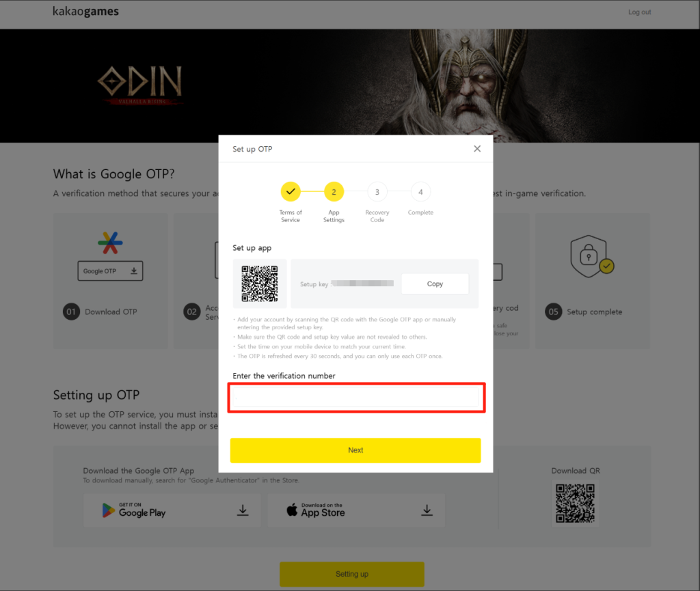Open the App Store download link
This screenshot has width=700, height=591.
pos(356,510)
